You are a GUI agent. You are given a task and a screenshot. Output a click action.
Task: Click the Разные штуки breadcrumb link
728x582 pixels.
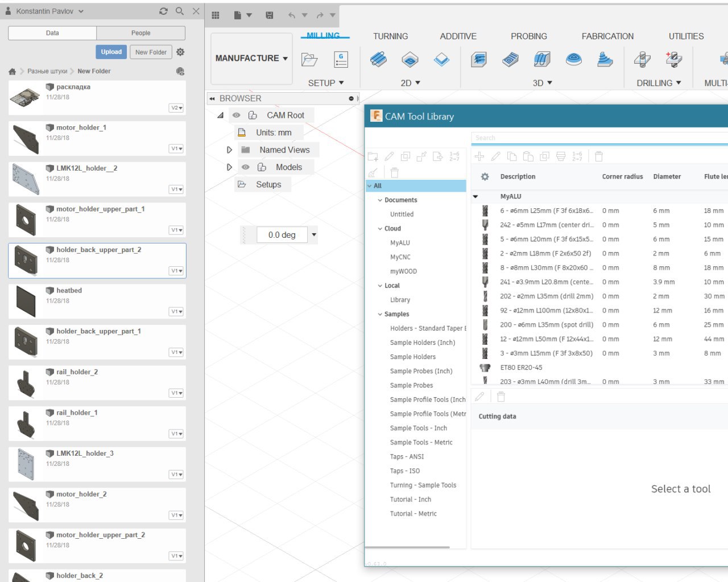point(47,72)
